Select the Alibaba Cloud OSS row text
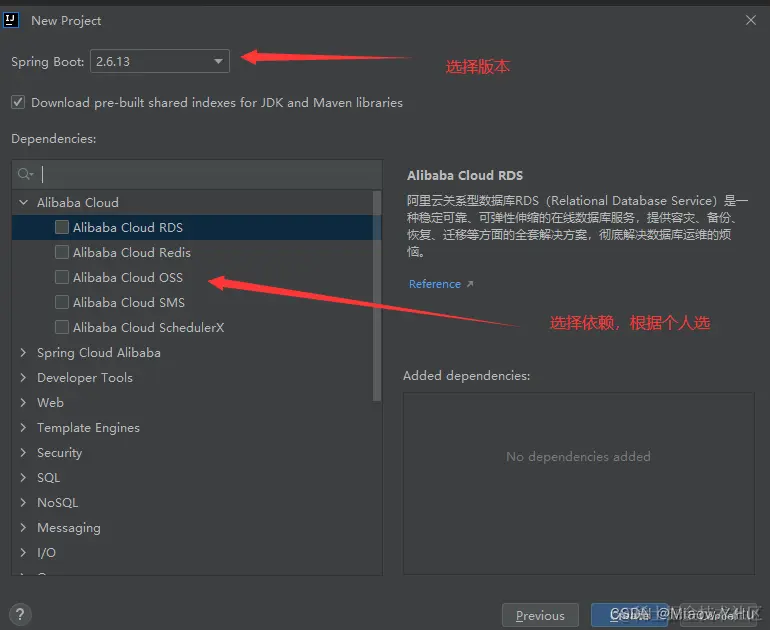 (x=128, y=277)
